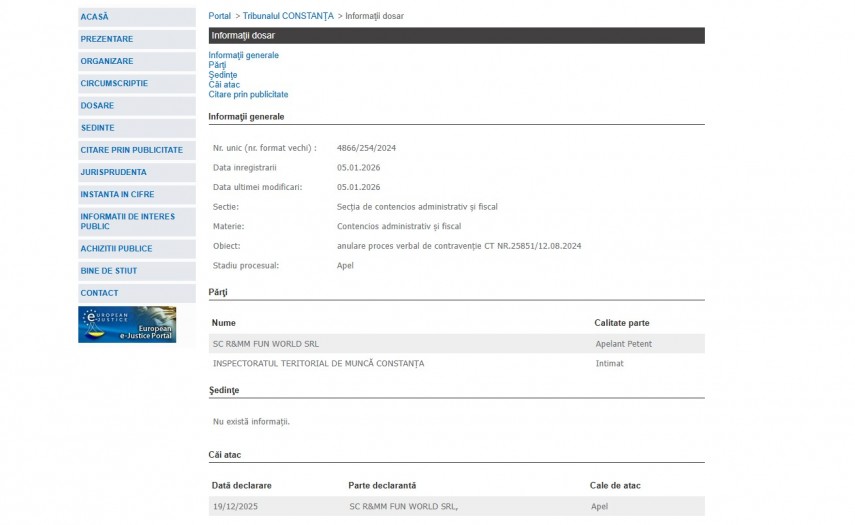855x525 pixels.
Task: Click the CONTACT menu item
Action: [100, 293]
